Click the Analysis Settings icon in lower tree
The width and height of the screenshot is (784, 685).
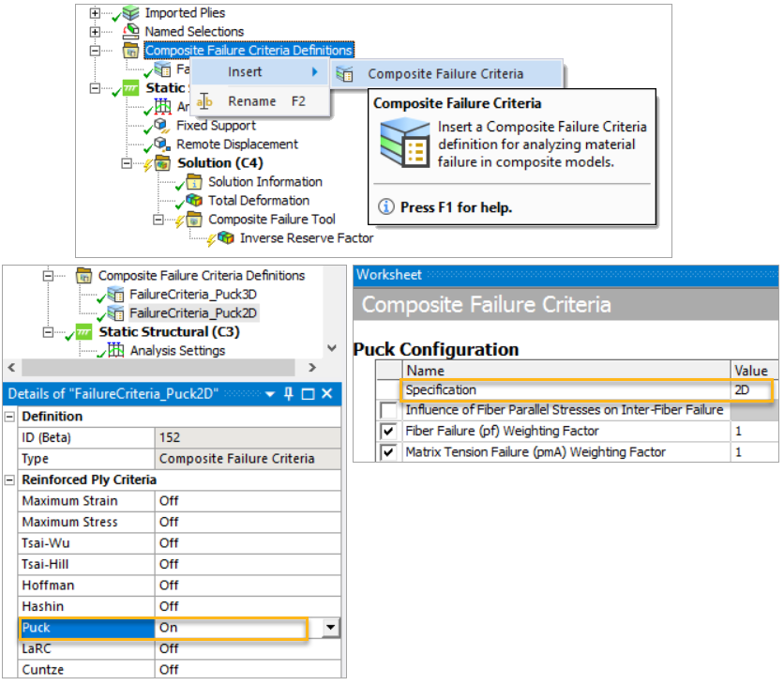pos(115,350)
